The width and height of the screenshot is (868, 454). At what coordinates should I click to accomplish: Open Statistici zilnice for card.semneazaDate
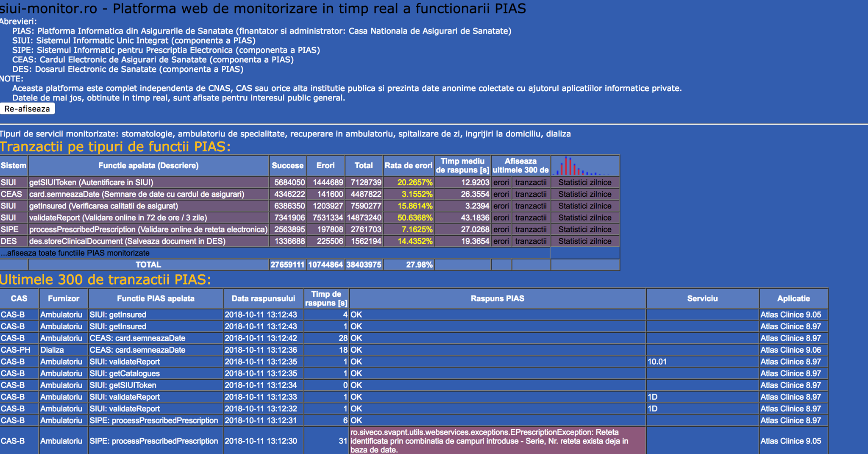tap(585, 194)
